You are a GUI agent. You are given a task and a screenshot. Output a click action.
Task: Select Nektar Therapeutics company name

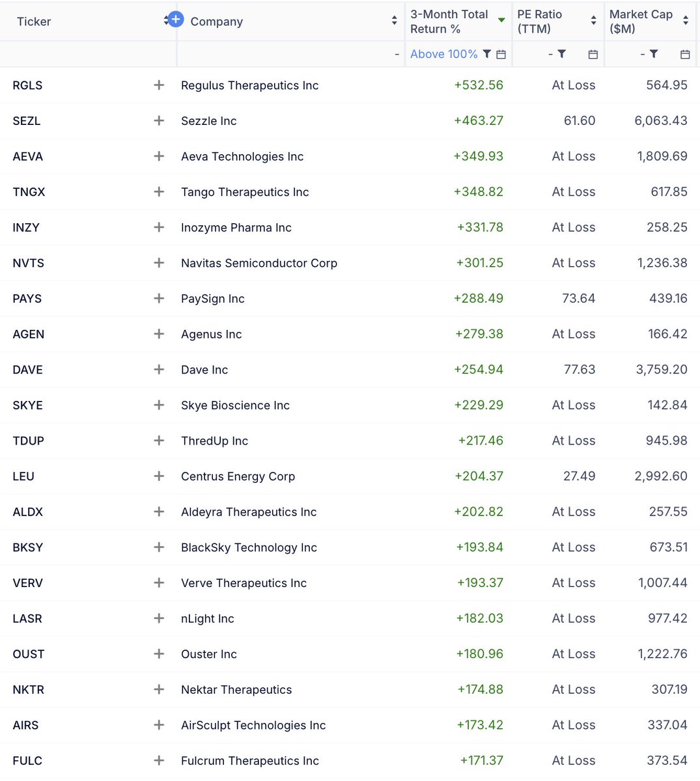pyautogui.click(x=236, y=690)
